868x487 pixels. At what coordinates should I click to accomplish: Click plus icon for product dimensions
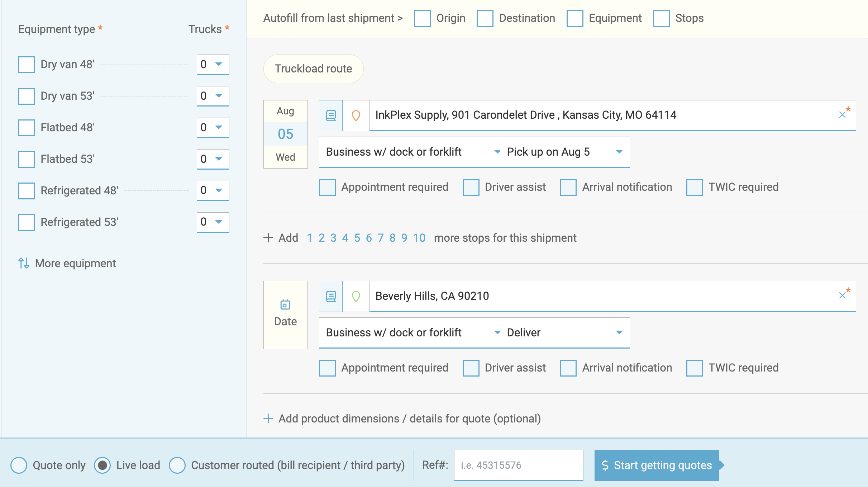point(268,419)
